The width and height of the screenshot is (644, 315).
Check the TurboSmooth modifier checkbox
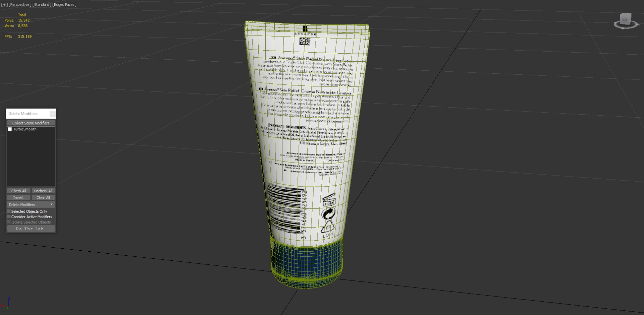tap(10, 129)
